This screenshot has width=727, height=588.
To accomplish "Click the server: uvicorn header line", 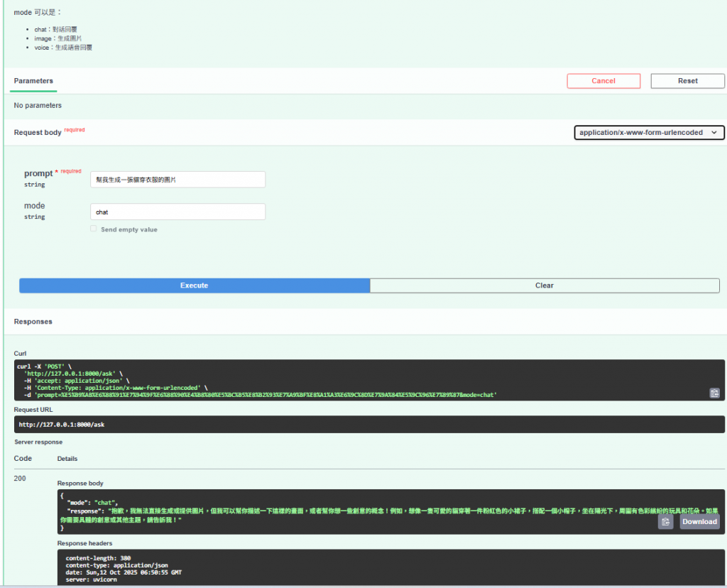I will (x=92, y=579).
